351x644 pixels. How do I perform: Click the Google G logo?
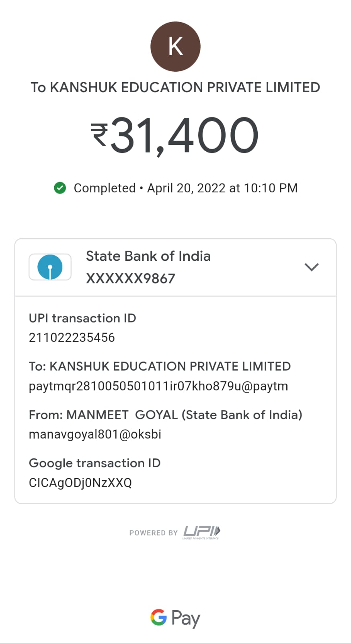[158, 617]
